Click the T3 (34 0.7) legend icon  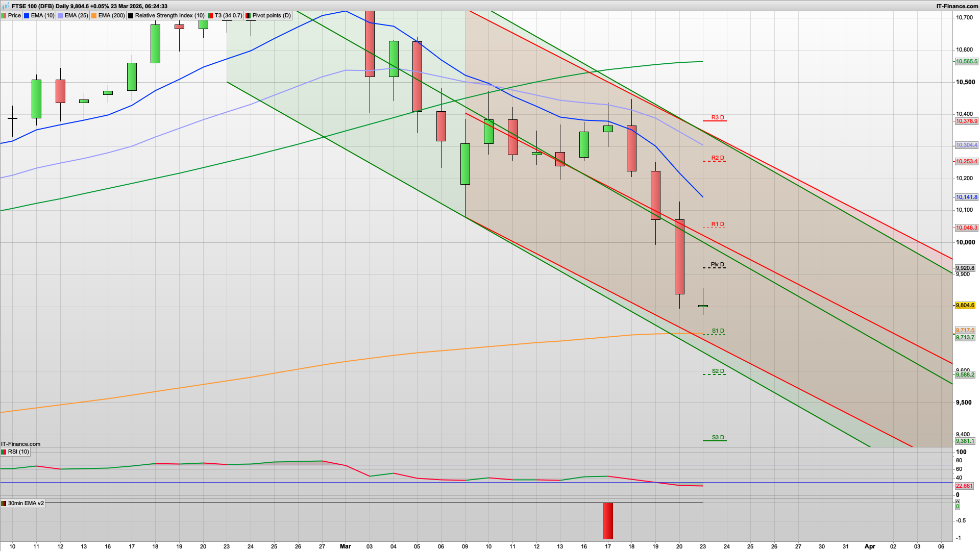coord(209,15)
